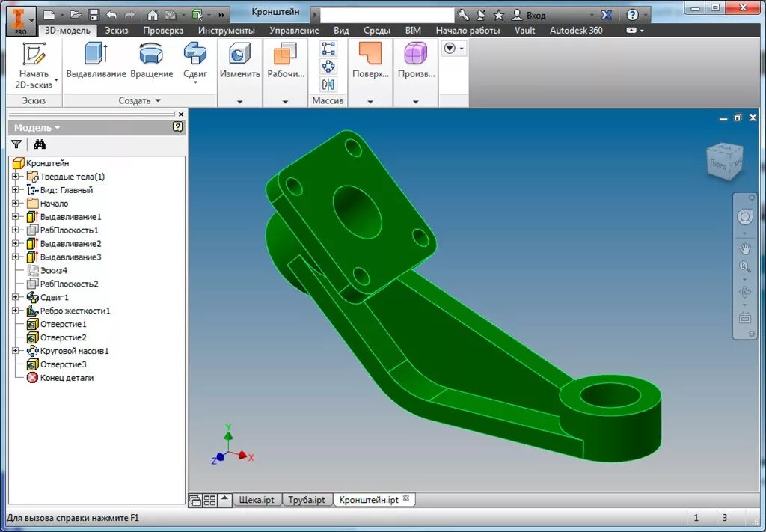The width and height of the screenshot is (766, 532).
Task: Click the tile windows icon near document tabs
Action: coord(209,501)
